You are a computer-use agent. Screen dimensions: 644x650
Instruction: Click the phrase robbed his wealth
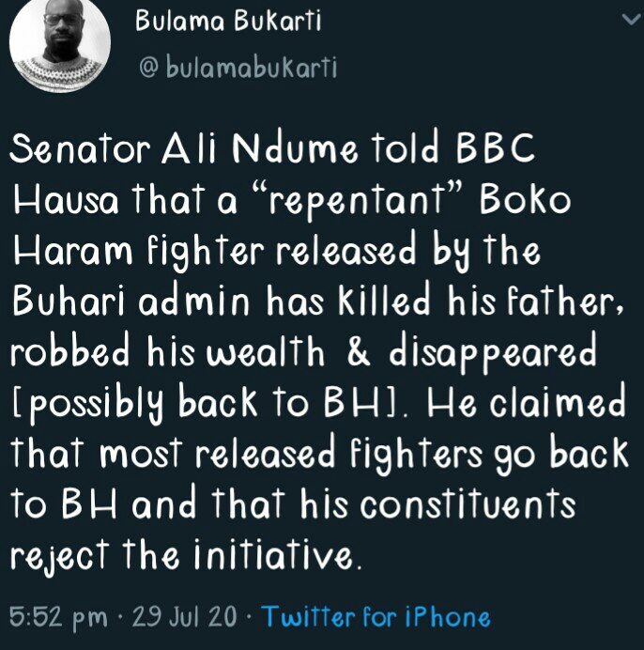(x=167, y=353)
